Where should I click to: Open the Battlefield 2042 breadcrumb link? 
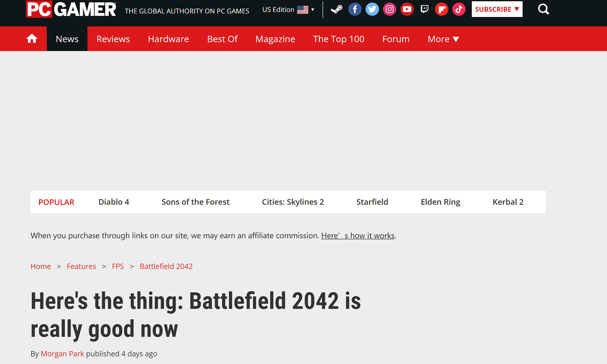[x=166, y=266]
